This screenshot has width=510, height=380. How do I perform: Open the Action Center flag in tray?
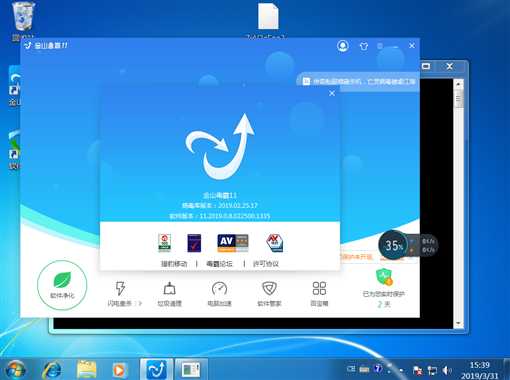coord(417,370)
